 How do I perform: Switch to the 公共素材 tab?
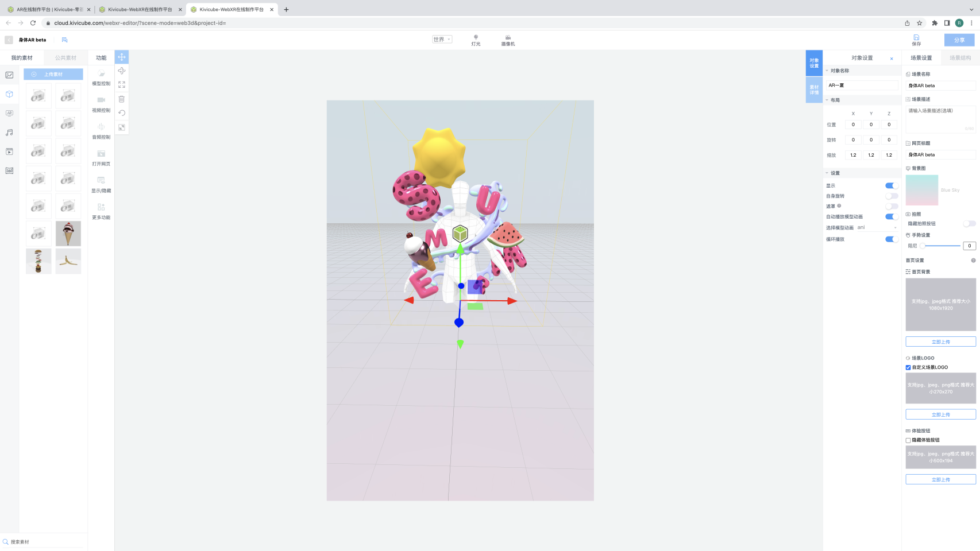pyautogui.click(x=65, y=58)
